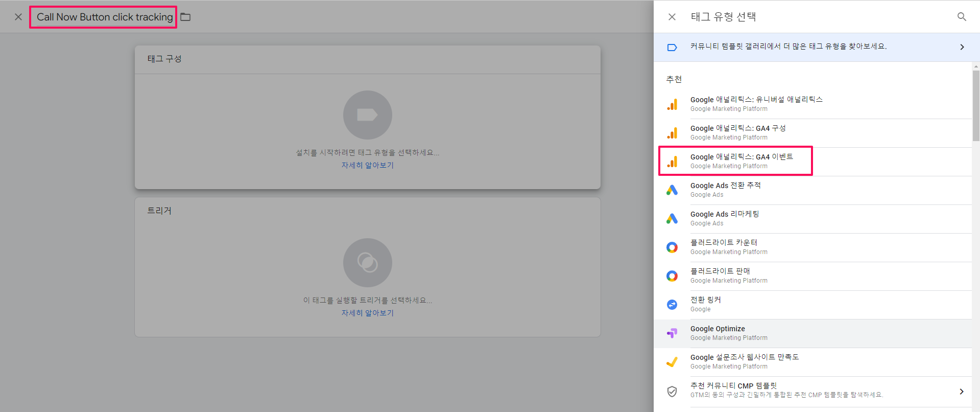
Task: Choose Google Surveys website satisfaction tag
Action: [x=813, y=362]
